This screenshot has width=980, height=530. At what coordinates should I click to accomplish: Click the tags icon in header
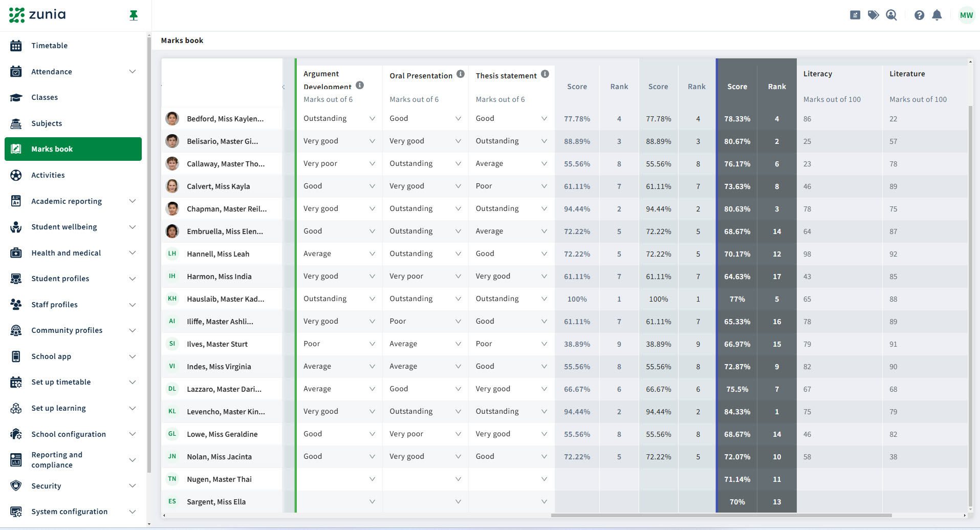point(873,15)
